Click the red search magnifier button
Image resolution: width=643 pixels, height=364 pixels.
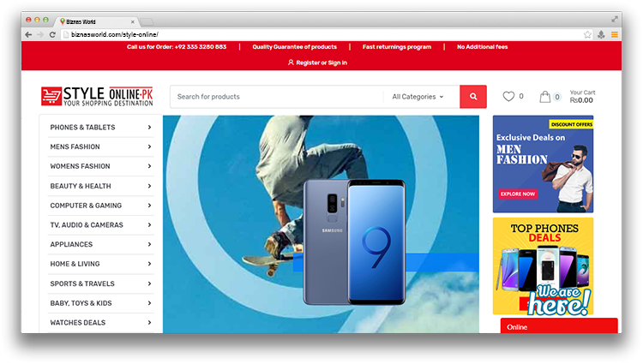pos(472,97)
